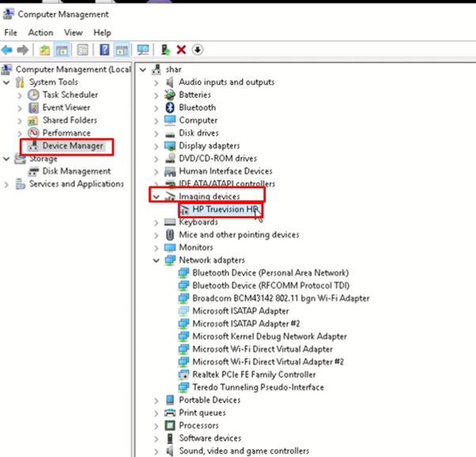Click the Shared Folders icon
This screenshot has height=457, width=476.
pos(32,120)
